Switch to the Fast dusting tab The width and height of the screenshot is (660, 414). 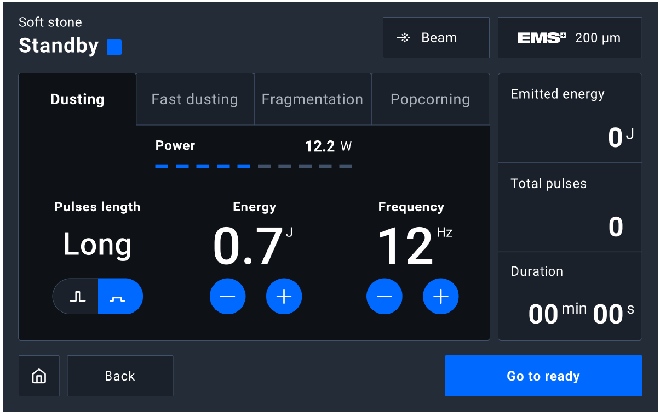click(x=194, y=99)
